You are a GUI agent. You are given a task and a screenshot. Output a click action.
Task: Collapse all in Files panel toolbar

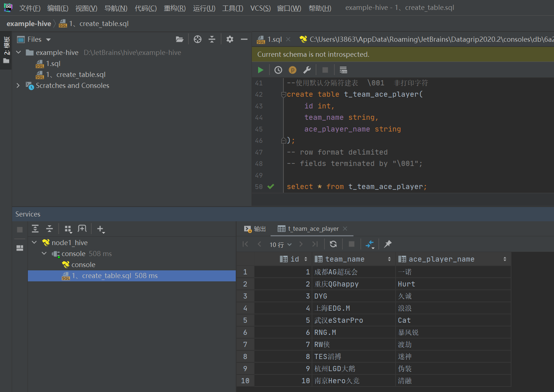pyautogui.click(x=212, y=39)
